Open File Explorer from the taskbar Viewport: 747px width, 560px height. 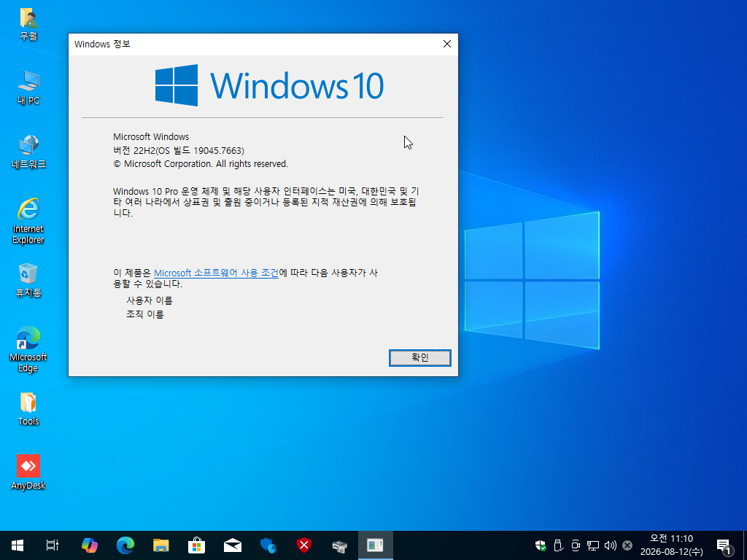tap(161, 545)
